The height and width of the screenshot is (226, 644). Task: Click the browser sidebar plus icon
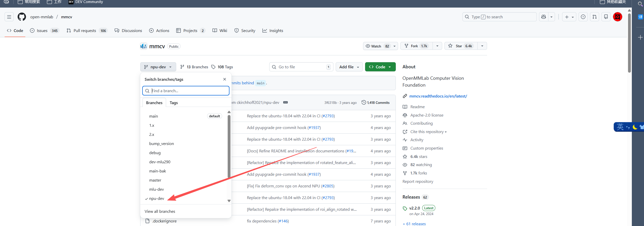click(640, 38)
